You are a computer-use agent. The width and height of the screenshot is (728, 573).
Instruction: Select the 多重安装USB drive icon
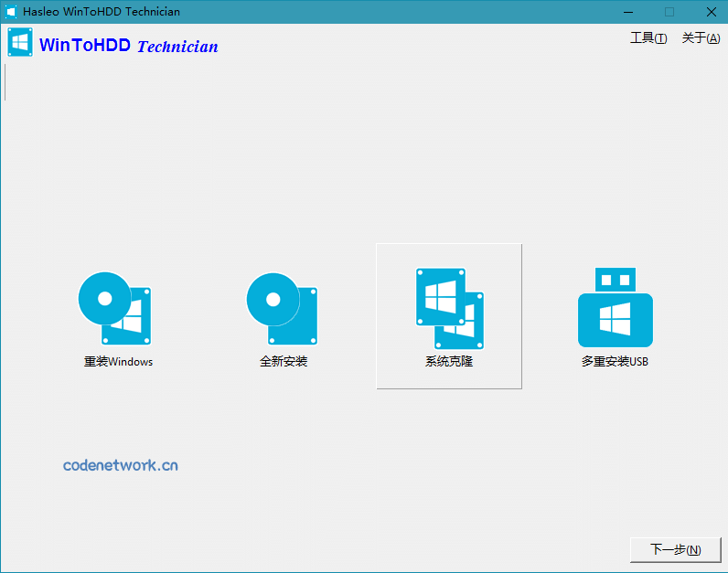tap(616, 307)
